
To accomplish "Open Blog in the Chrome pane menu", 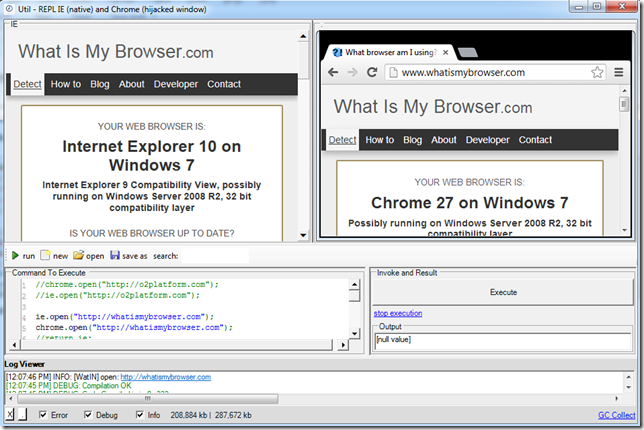I will pyautogui.click(x=412, y=140).
